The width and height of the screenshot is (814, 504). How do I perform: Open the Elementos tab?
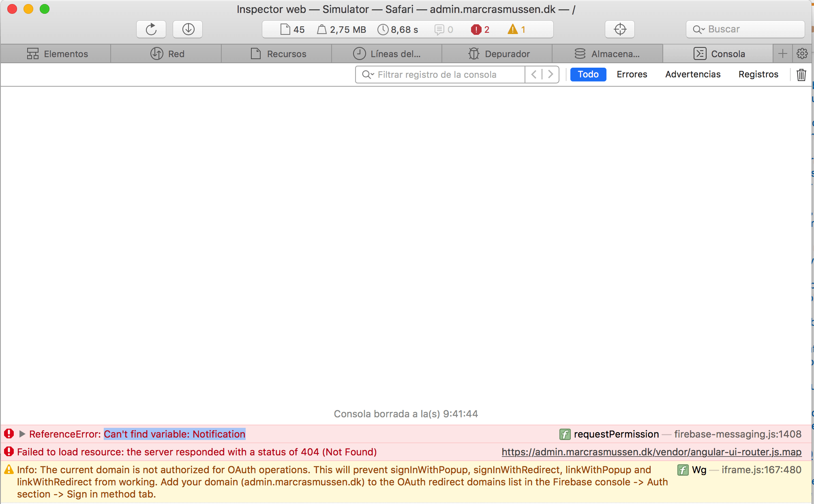(56, 54)
